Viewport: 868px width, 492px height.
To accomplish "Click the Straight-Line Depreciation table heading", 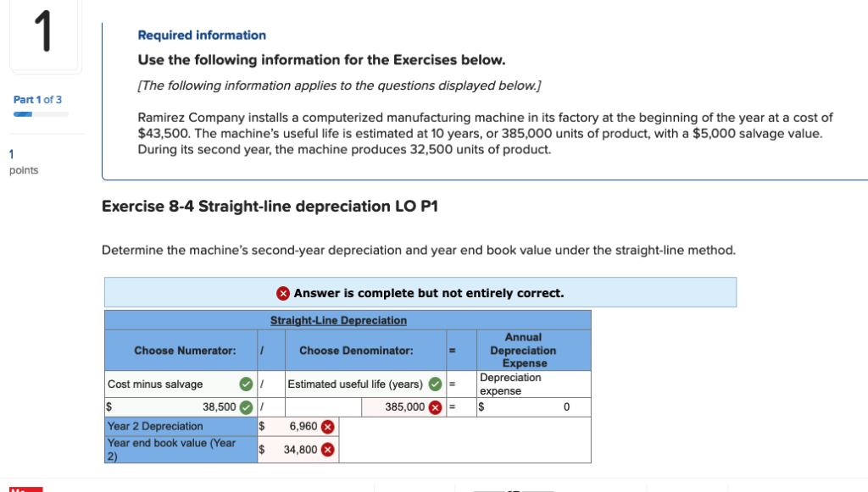I will point(338,321).
